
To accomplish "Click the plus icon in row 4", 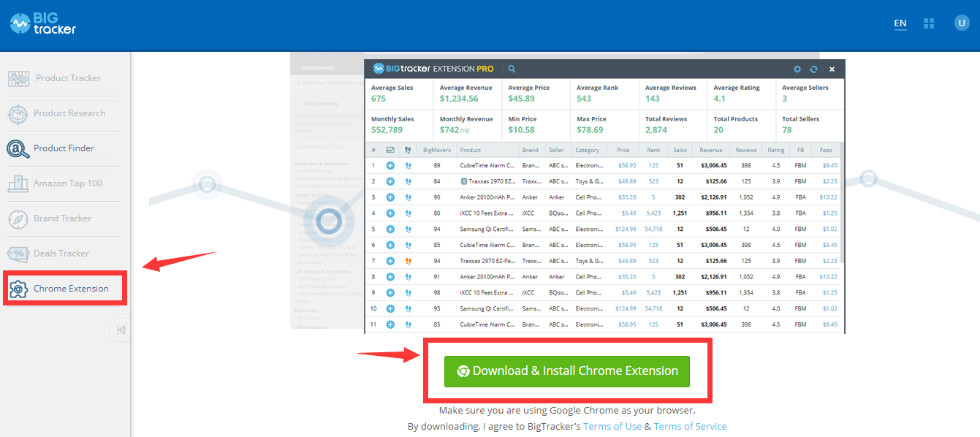I will pyautogui.click(x=390, y=213).
